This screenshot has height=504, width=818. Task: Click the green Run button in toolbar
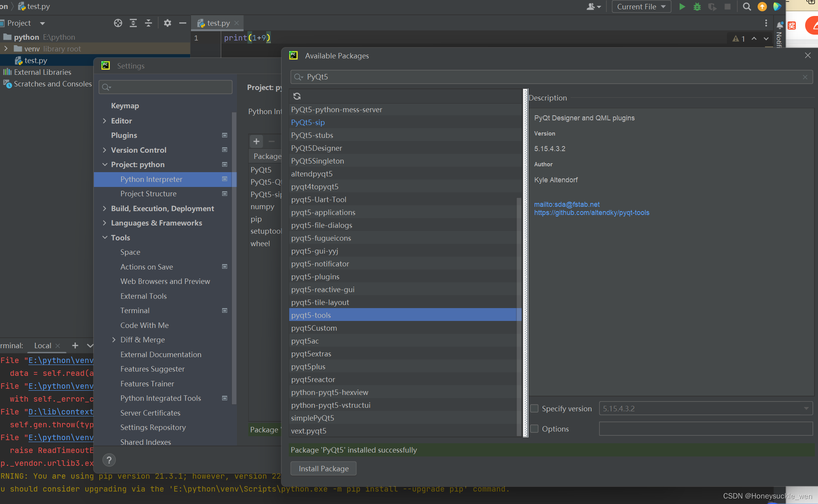tap(682, 7)
